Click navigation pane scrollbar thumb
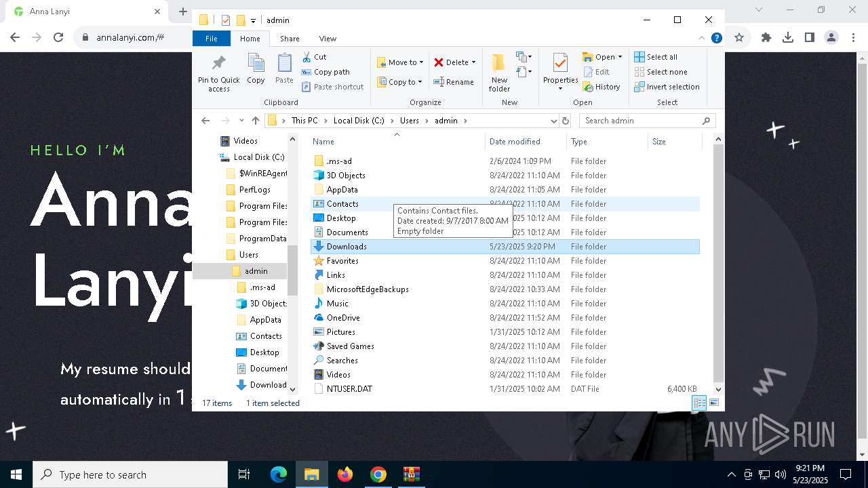Viewport: 868px width, 488px height. point(293,270)
